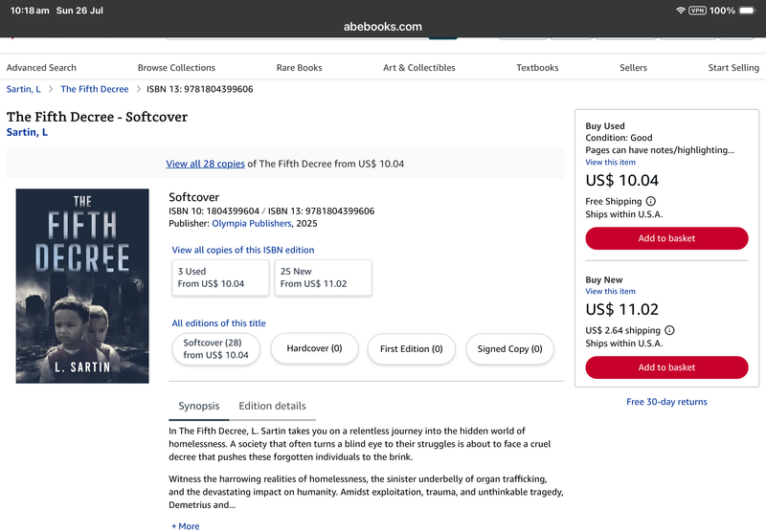
Task: Choose the First Edition (0) pill
Action: click(412, 348)
